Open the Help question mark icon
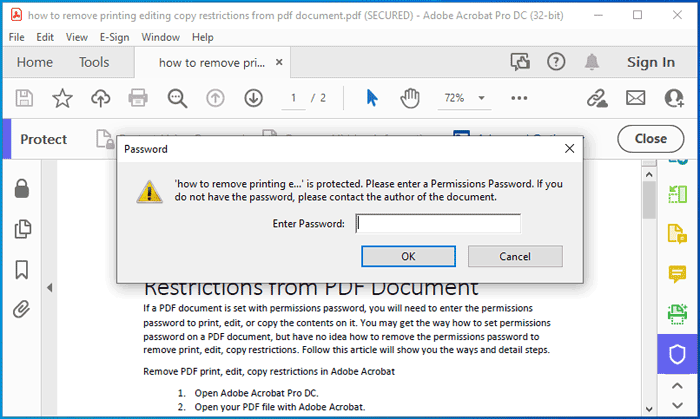The width and height of the screenshot is (700, 419). pos(556,62)
